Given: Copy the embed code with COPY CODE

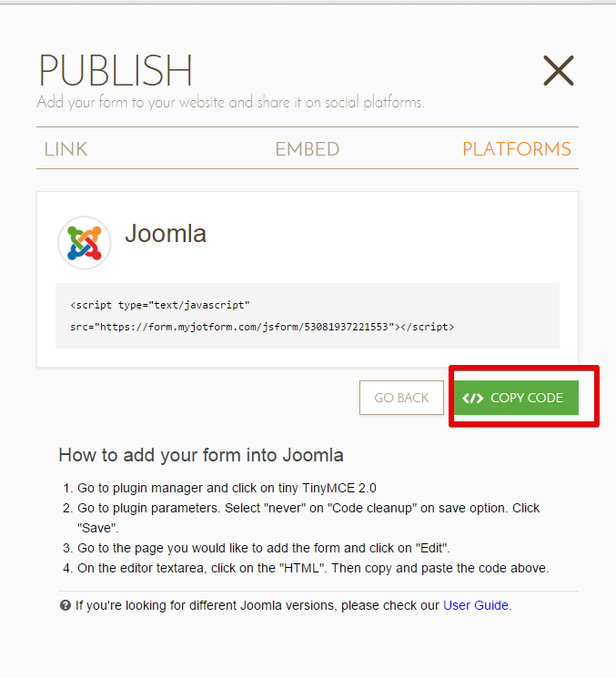Looking at the screenshot, I should tap(516, 398).
